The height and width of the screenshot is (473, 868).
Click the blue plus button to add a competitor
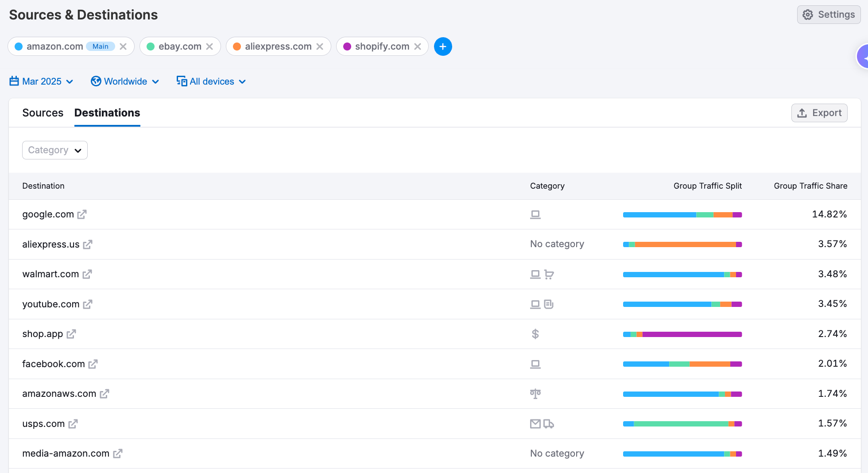pyautogui.click(x=443, y=46)
